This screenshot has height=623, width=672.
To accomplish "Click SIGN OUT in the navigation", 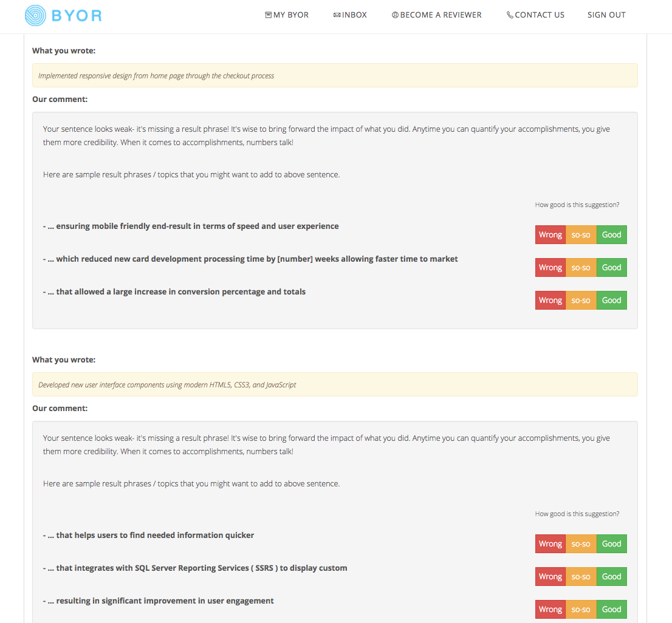I will pyautogui.click(x=606, y=15).
